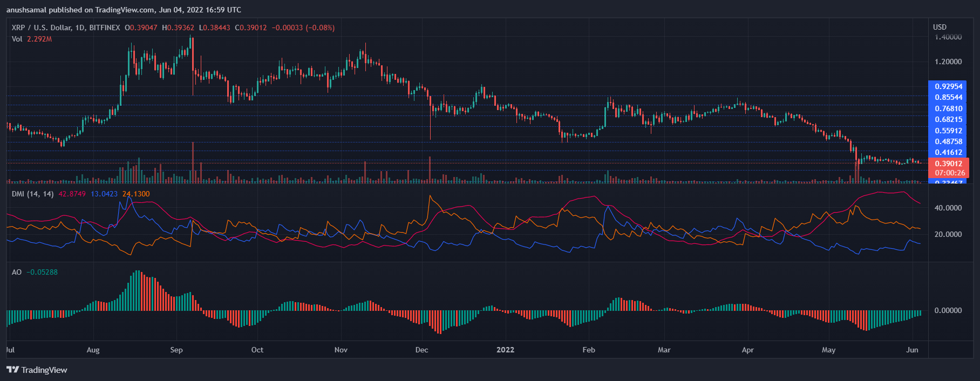
Task: Click the 1.20000 price axis value
Action: pyautogui.click(x=948, y=62)
